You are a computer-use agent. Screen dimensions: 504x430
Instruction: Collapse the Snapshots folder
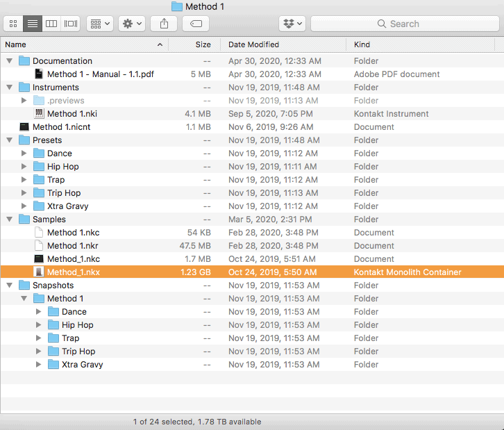click(10, 285)
